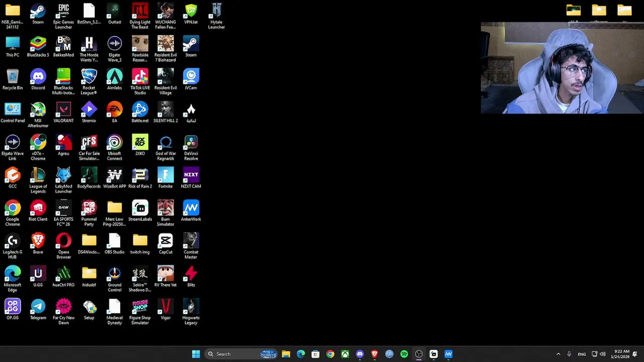
Task: Select the League of Legends shortcut
Action: 38,180
